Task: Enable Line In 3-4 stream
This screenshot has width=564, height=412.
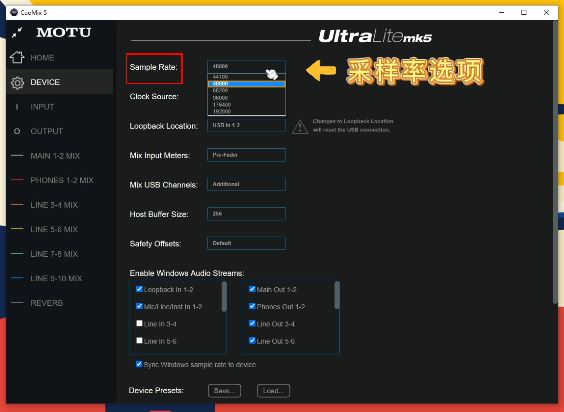Action: point(139,323)
